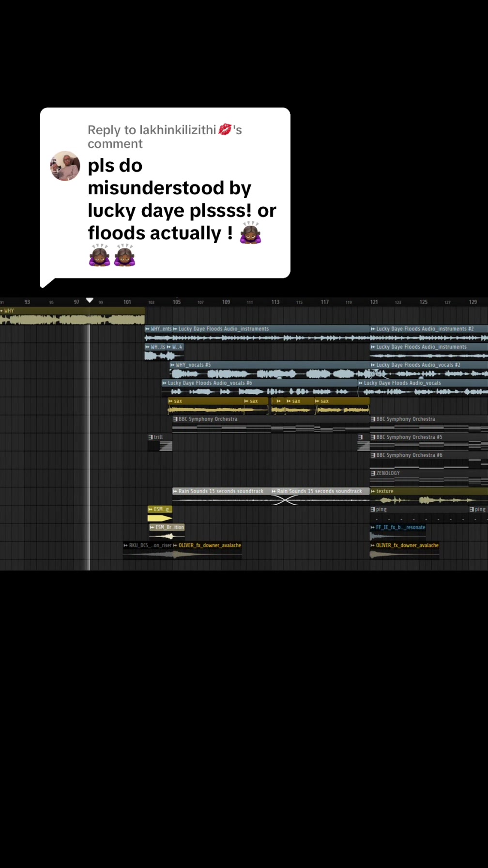The image size is (488, 868).
Task: Select the leftmost 'sax' clip
Action: coord(205,406)
